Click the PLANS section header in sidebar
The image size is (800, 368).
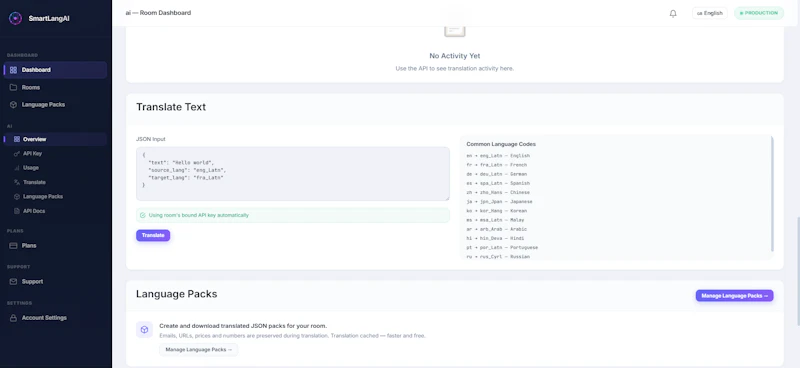pyautogui.click(x=15, y=231)
